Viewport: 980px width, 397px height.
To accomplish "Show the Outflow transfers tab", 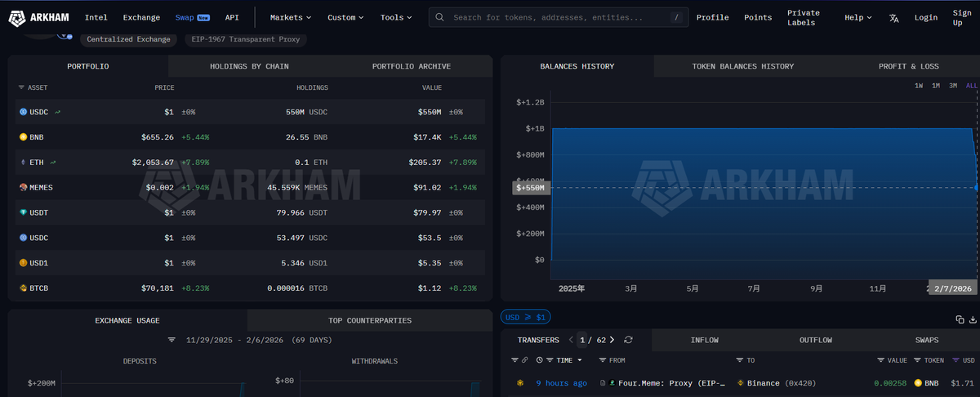I will coord(815,340).
